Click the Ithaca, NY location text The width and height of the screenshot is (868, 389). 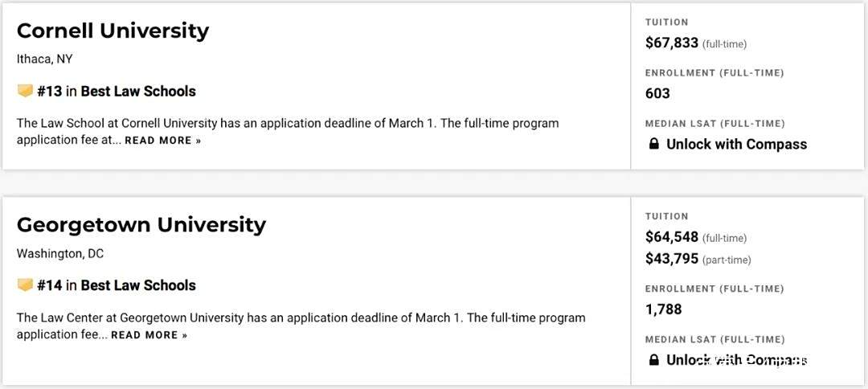[x=44, y=59]
